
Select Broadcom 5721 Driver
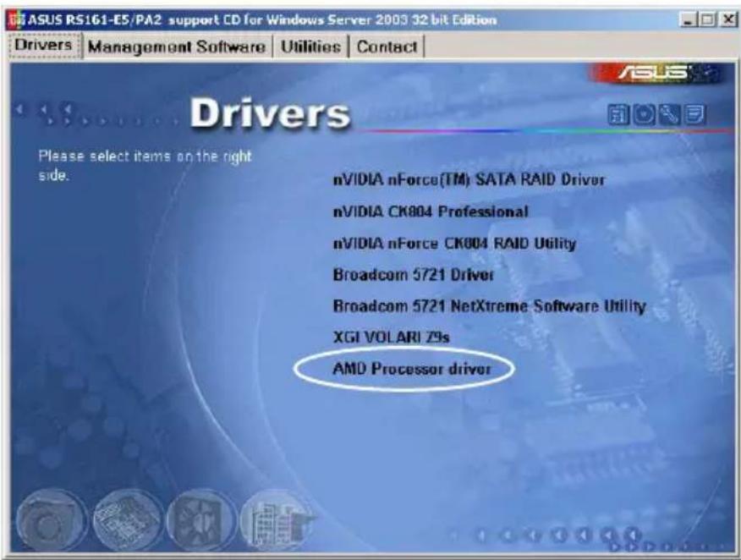pyautogui.click(x=413, y=275)
